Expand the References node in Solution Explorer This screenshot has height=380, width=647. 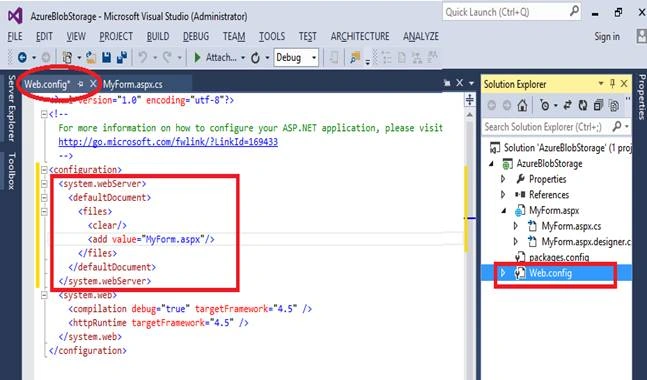(x=503, y=194)
